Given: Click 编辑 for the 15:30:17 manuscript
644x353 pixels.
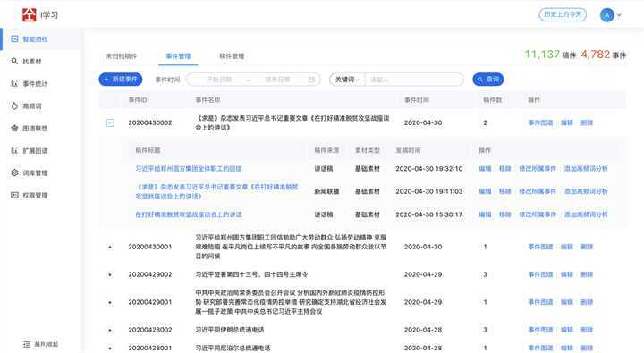Looking at the screenshot, I should point(485,214).
